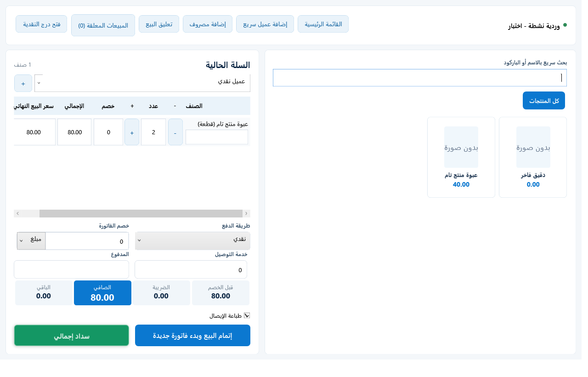Click the المدفوع paid amount field
588x377 pixels.
pyautogui.click(x=71, y=269)
